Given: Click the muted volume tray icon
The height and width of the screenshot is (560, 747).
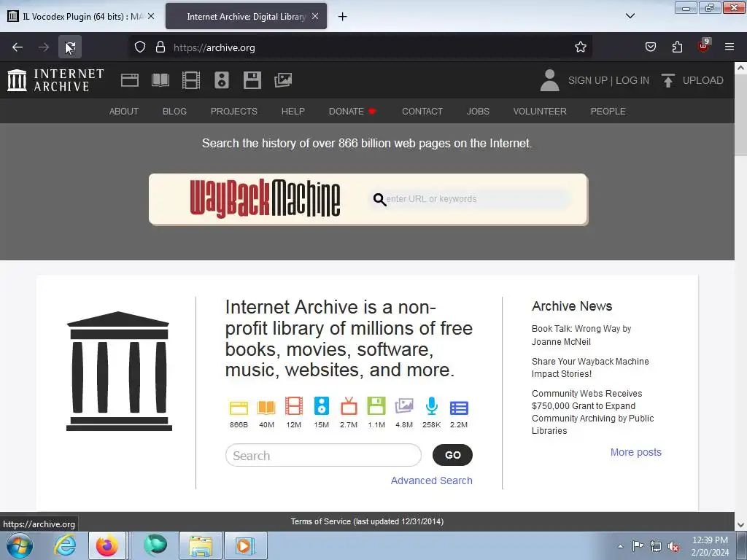Looking at the screenshot, I should pyautogui.click(x=673, y=547).
